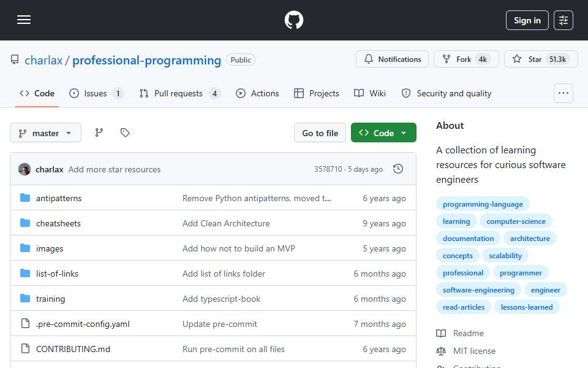The height and width of the screenshot is (368, 588).
Task: Click the training folder icon
Action: (25, 299)
